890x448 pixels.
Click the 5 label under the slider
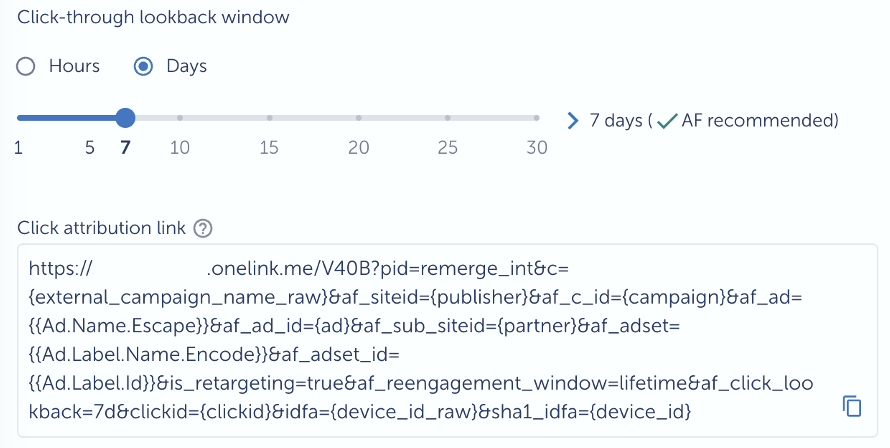90,148
